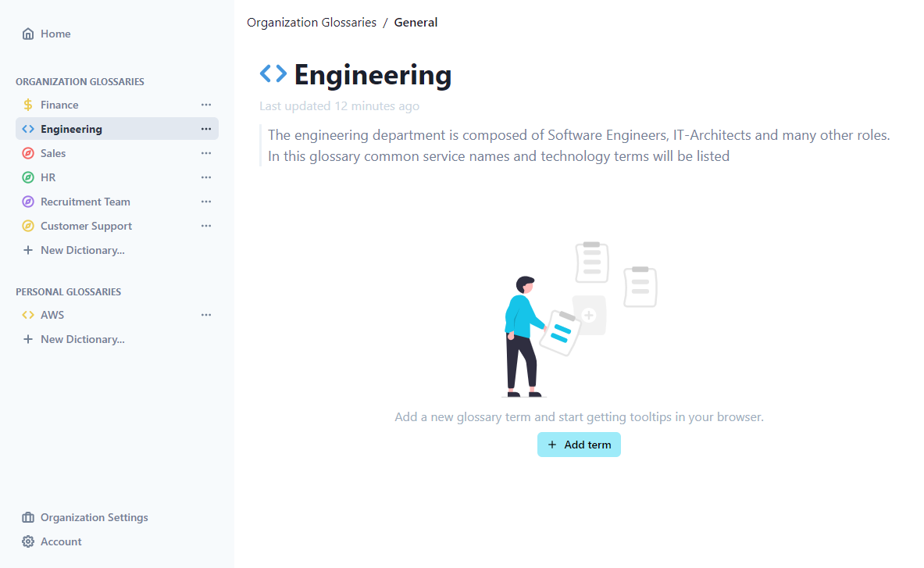Click plus icon for new organization dictionary
This screenshot has height=568, width=924.
[x=27, y=251]
